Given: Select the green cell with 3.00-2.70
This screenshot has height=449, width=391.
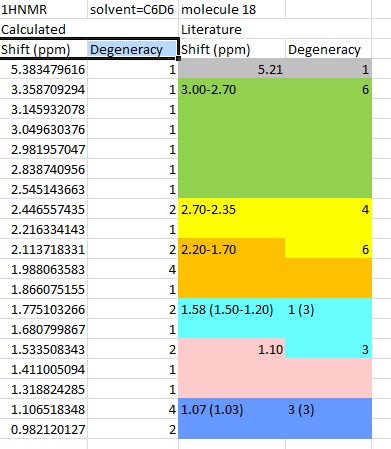Looking at the screenshot, I should [x=232, y=89].
